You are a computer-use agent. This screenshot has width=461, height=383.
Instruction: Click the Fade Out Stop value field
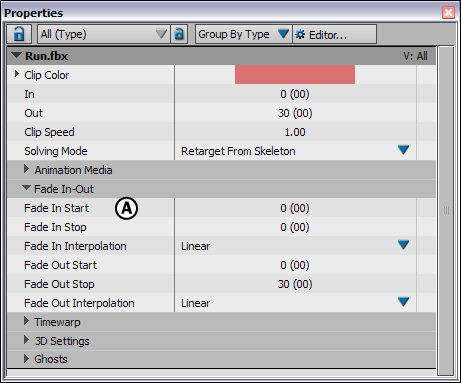click(x=295, y=284)
